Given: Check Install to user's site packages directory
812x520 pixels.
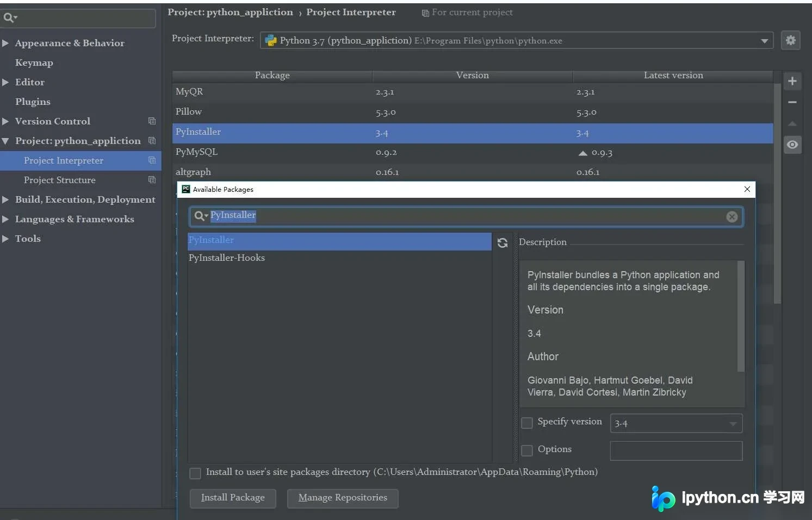Looking at the screenshot, I should pos(195,473).
